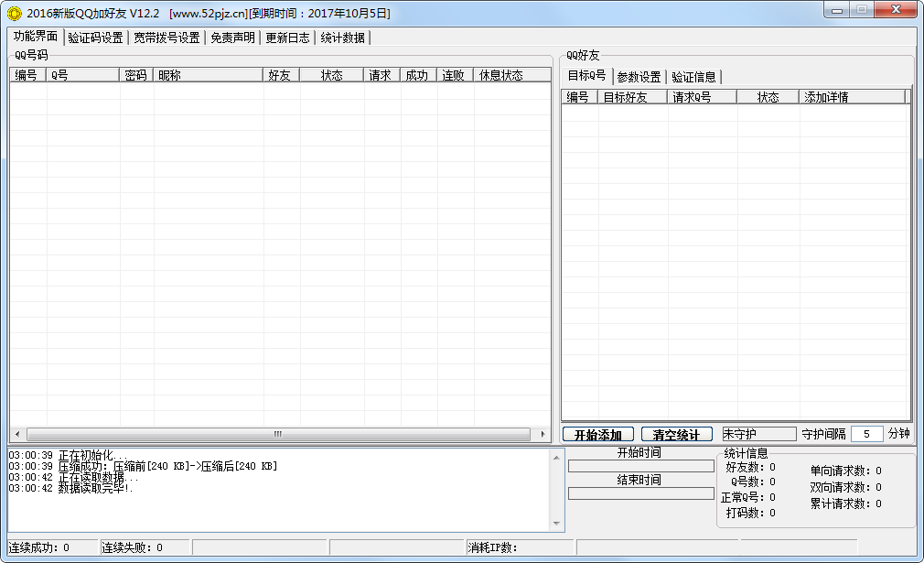Open the 验证信息 tab
The height and width of the screenshot is (563, 924).
tap(693, 77)
